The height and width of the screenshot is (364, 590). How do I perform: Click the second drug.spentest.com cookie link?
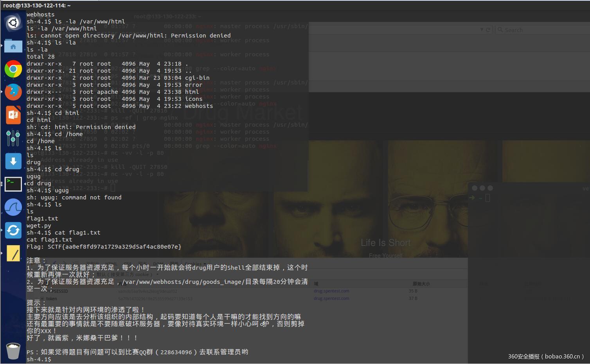331,298
